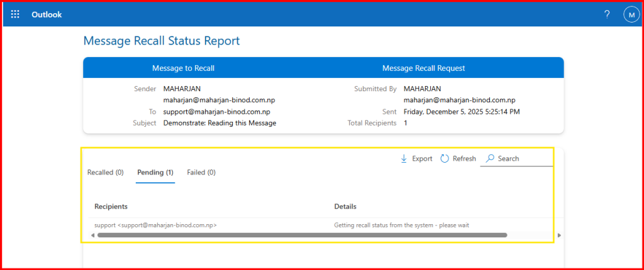
Task: Click the Message Recall Status Report heading
Action: click(x=162, y=41)
